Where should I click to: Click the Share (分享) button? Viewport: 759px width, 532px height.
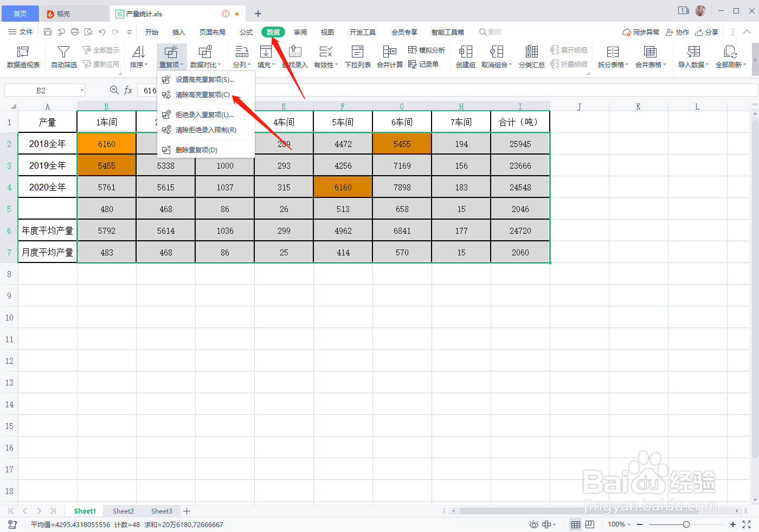(707, 32)
